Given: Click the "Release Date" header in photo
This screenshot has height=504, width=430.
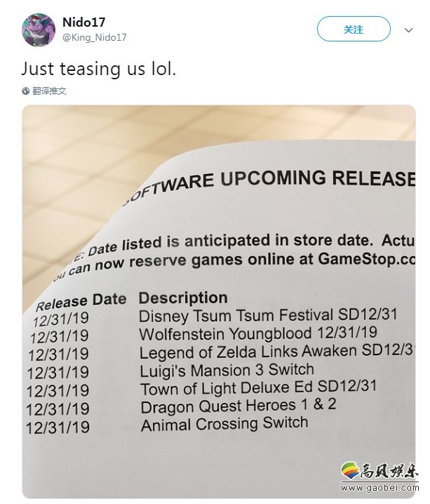Looking at the screenshot, I should pos(81,302).
